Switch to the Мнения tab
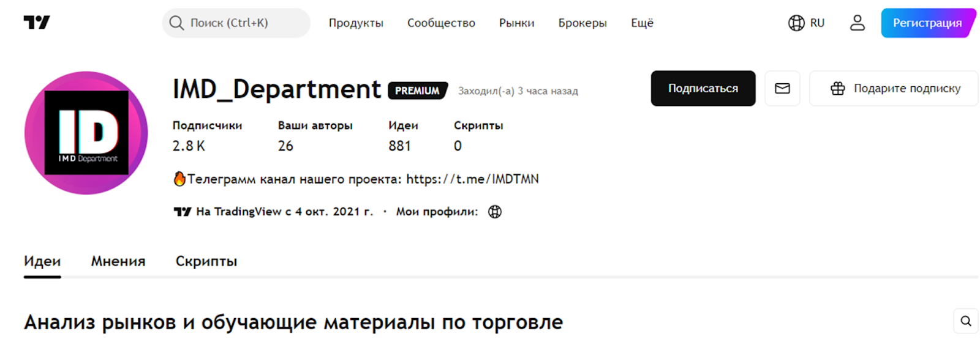The width and height of the screenshot is (980, 342). [x=118, y=261]
